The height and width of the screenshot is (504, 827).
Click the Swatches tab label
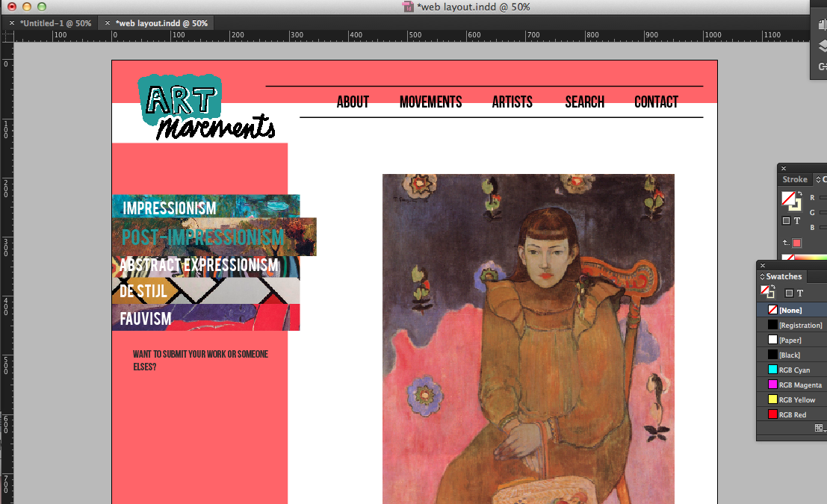coord(784,276)
